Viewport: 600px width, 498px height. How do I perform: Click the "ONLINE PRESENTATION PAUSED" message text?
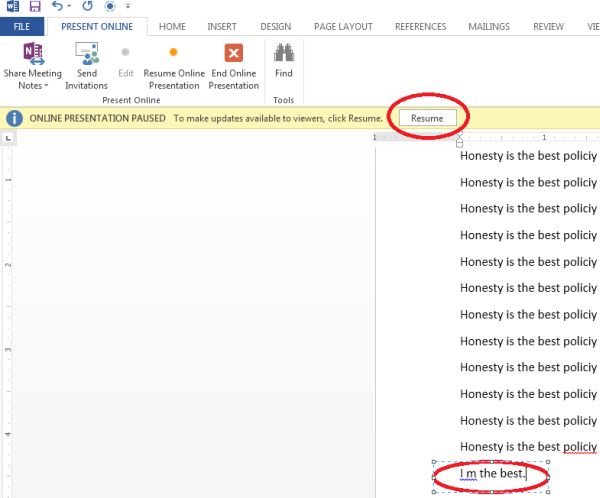click(x=98, y=118)
